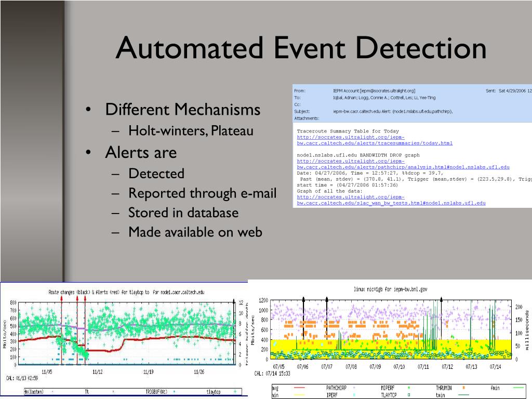Click the 'THRUMIN' legend entry
The image size is (532, 399).
click(x=444, y=388)
